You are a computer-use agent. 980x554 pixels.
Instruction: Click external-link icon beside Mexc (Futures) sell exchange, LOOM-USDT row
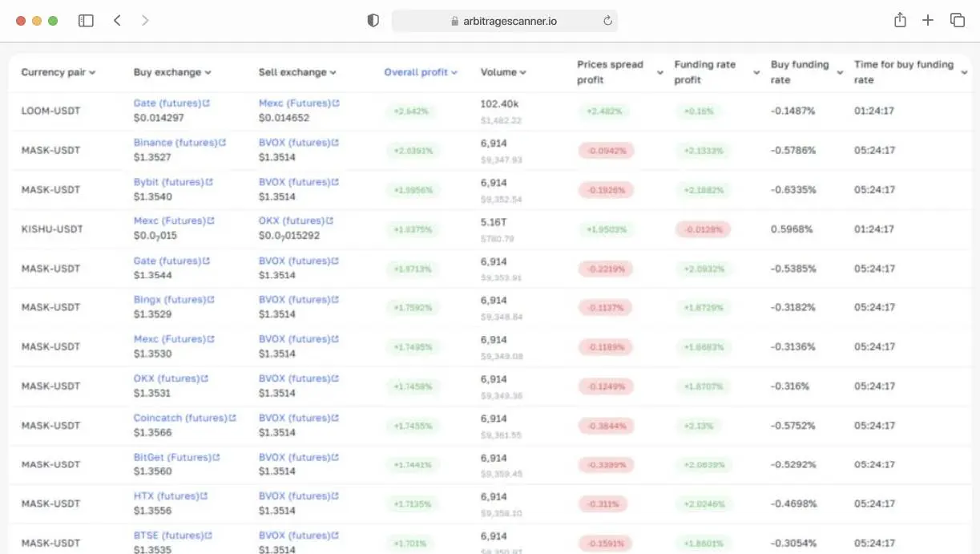(337, 103)
